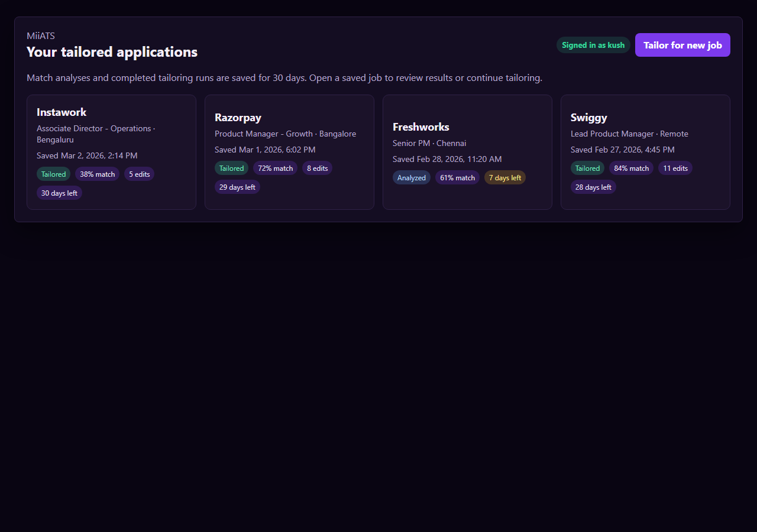Image resolution: width=757 pixels, height=532 pixels.
Task: Click the Analyzed badge on the Freshworks card
Action: (x=412, y=177)
